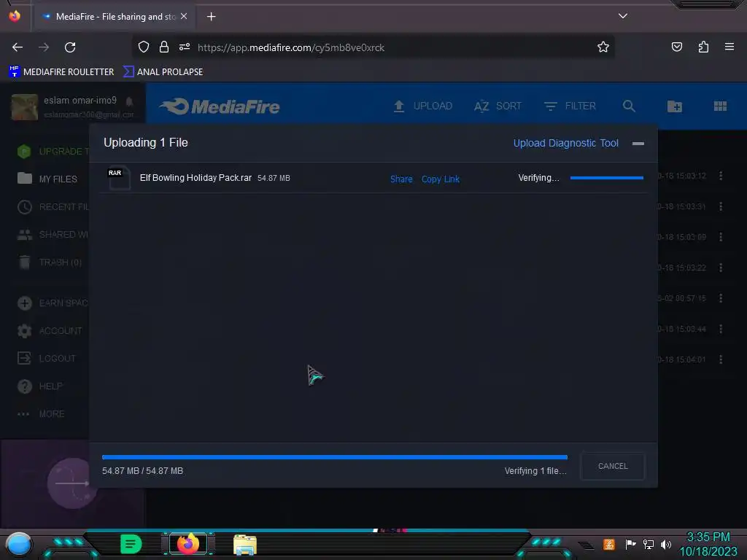
Task: Click the file's Verifying progress bar
Action: [606, 178]
